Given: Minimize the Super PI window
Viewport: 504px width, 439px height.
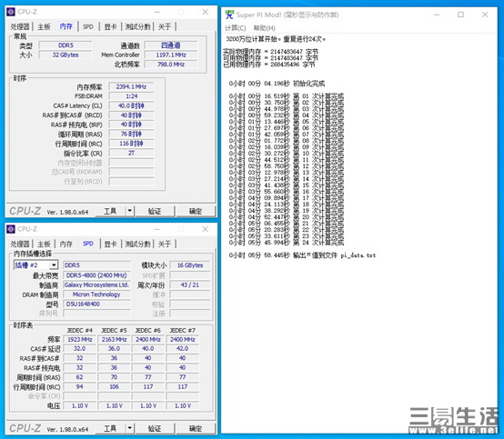Looking at the screenshot, I should (x=437, y=15).
